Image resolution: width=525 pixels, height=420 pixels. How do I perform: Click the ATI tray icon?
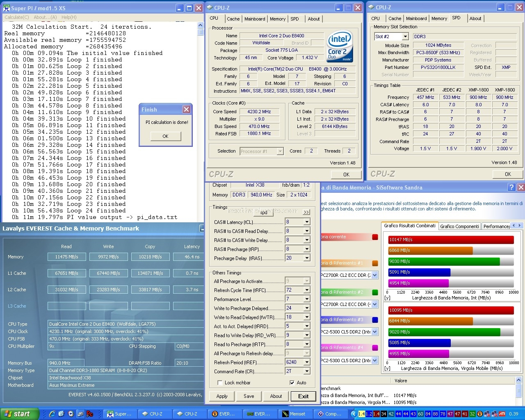[x=502, y=414]
